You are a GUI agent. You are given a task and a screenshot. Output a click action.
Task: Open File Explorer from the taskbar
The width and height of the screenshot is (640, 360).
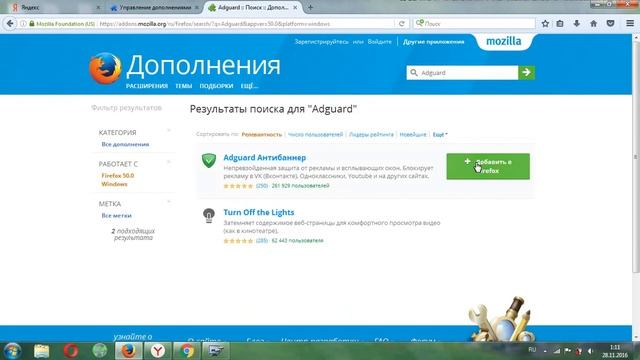tap(42, 351)
